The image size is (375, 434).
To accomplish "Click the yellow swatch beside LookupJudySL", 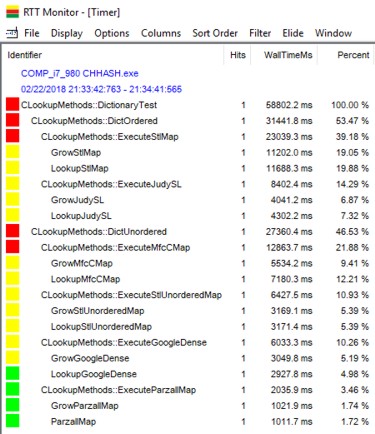I will point(12,215).
